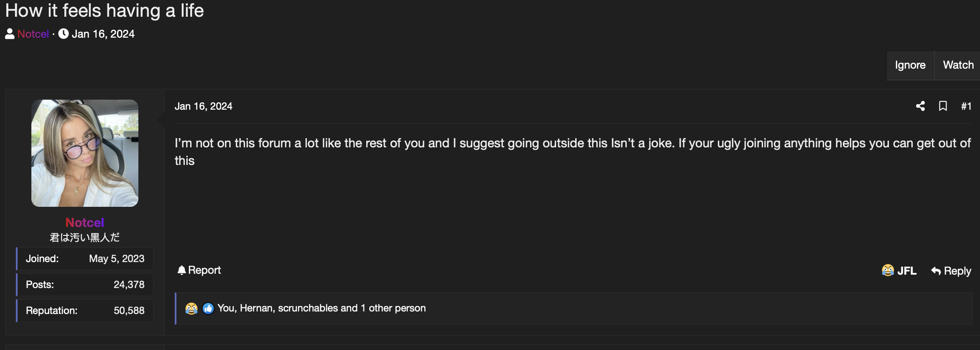This screenshot has height=350, width=980.
Task: Open the post permalink number #1
Action: coord(966,106)
